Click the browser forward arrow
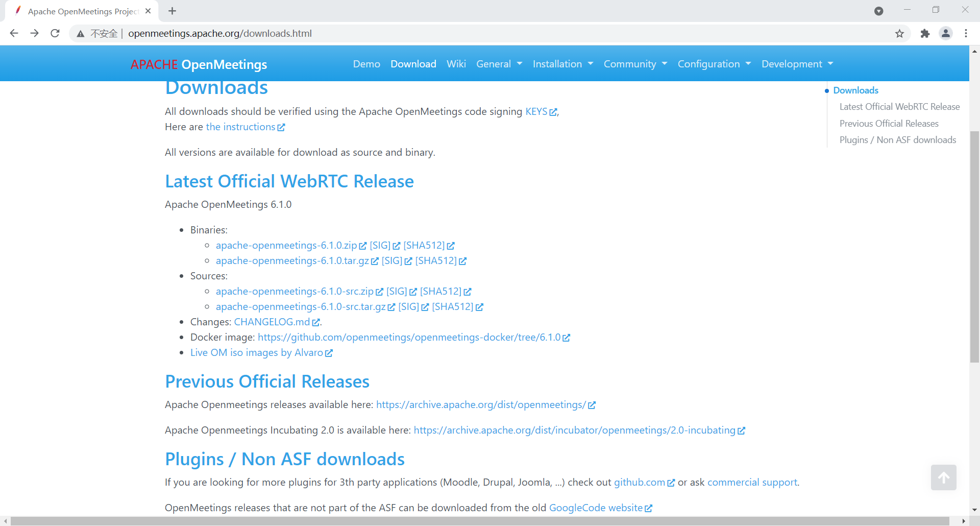980x526 pixels. click(x=34, y=33)
